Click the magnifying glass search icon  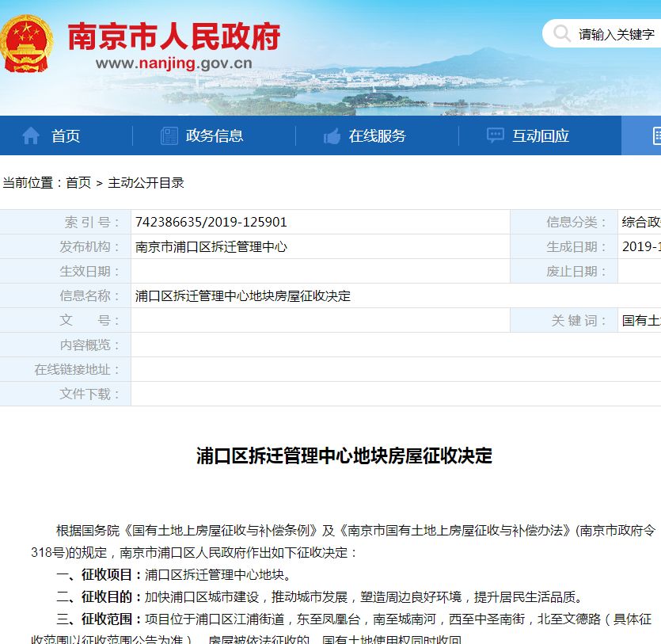click(x=562, y=35)
